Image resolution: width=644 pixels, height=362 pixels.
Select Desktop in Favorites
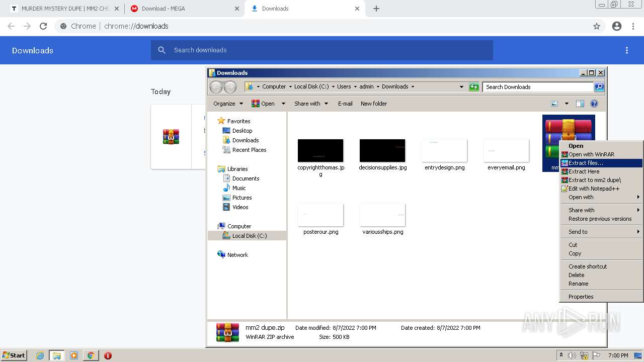242,131
